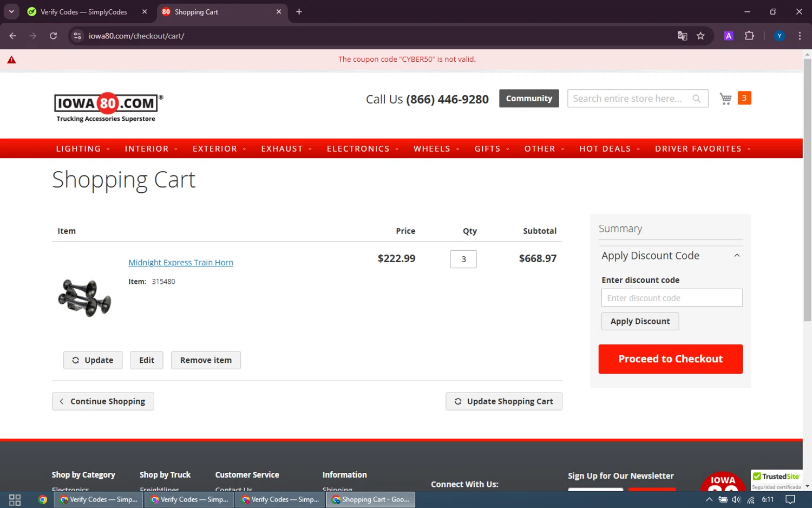Click the TrustedSite badge
This screenshot has width=812, height=508.
click(x=776, y=480)
